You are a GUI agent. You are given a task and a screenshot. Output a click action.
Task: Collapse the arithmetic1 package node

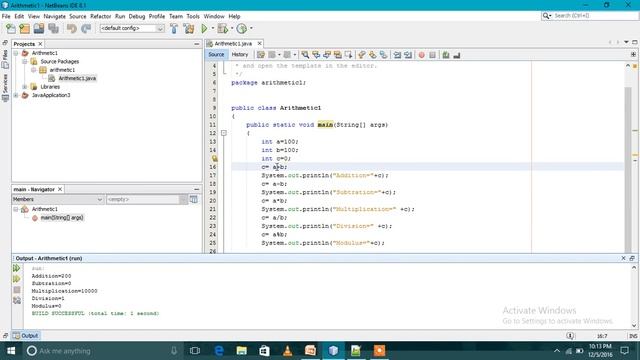click(x=34, y=70)
